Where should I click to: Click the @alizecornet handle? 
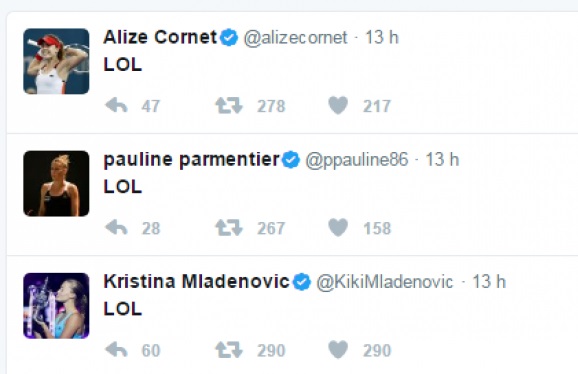pos(295,38)
